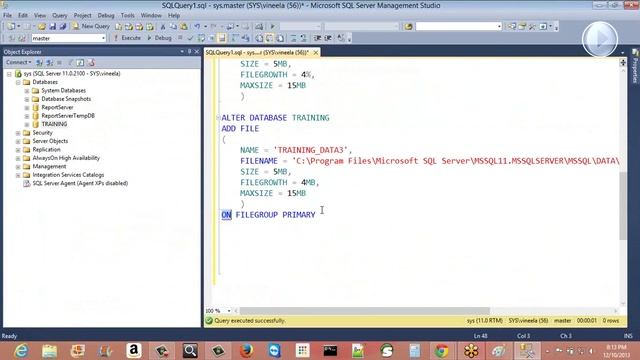Click the Save disk icon
Viewport: 640px width, 360px height.
(x=52, y=27)
